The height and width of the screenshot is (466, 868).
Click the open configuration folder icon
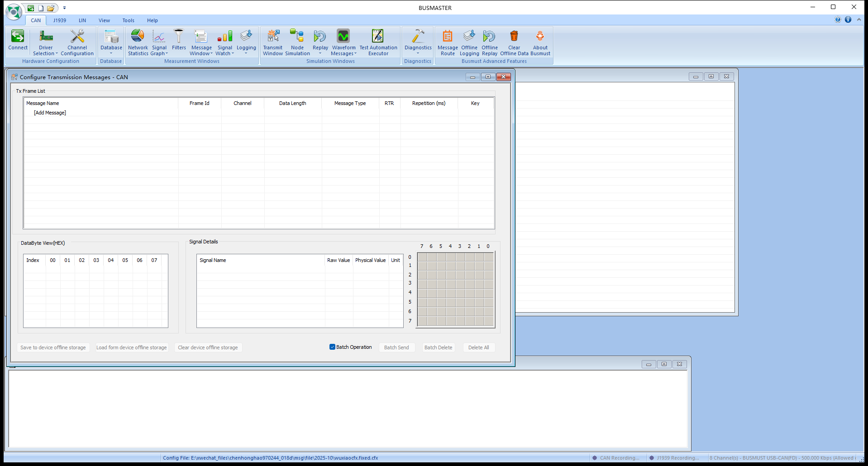[x=51, y=8]
